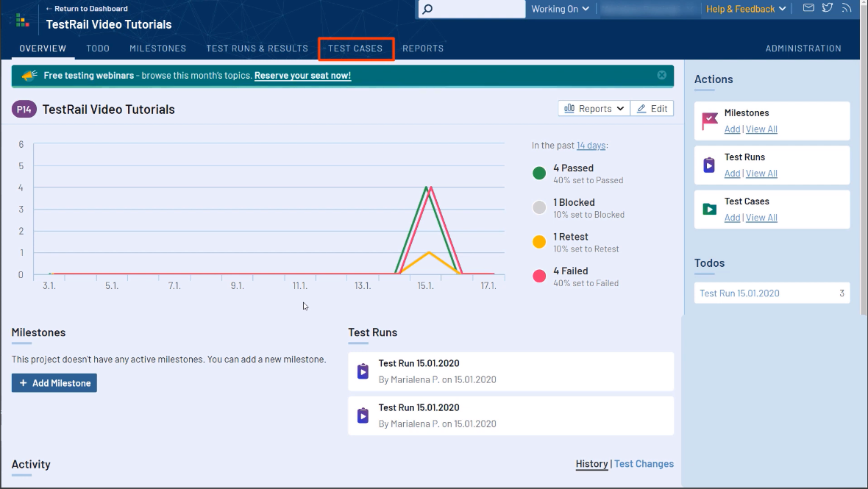This screenshot has width=868, height=489.
Task: Click the Twitter bird icon
Action: (828, 8)
